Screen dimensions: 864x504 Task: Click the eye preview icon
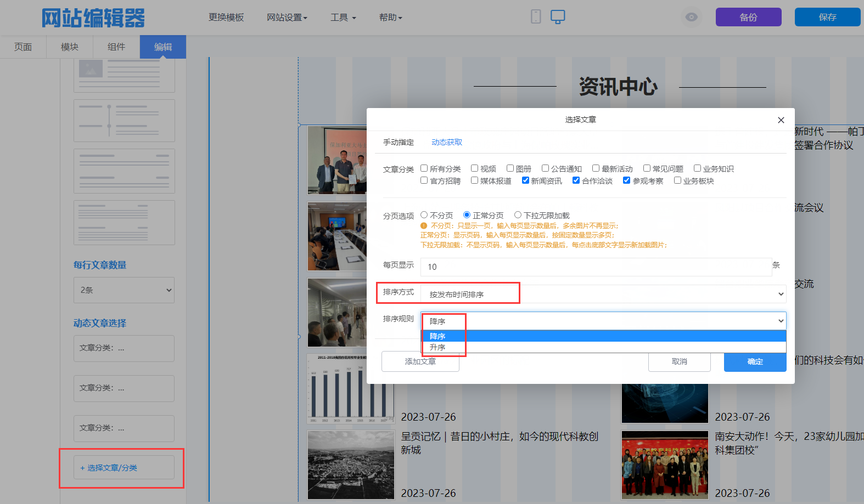(x=691, y=17)
